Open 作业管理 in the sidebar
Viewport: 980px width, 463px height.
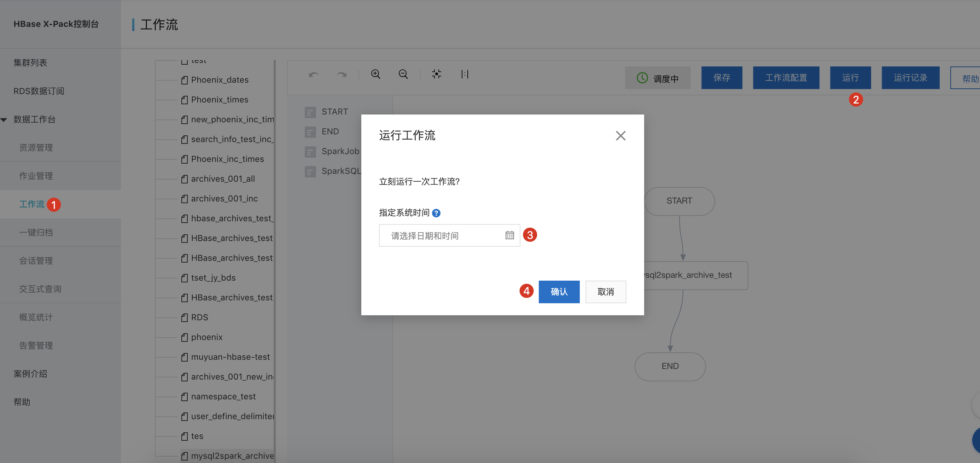pyautogui.click(x=36, y=176)
